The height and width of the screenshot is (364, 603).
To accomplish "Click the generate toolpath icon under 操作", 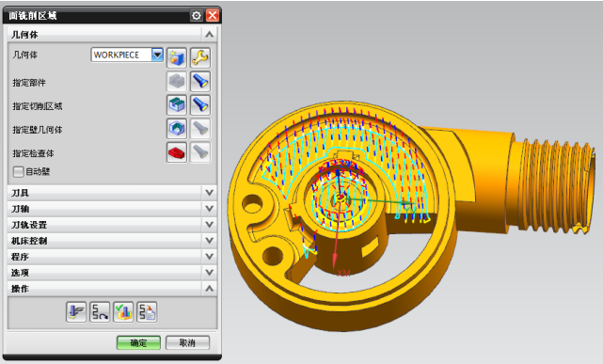I will [x=76, y=311].
